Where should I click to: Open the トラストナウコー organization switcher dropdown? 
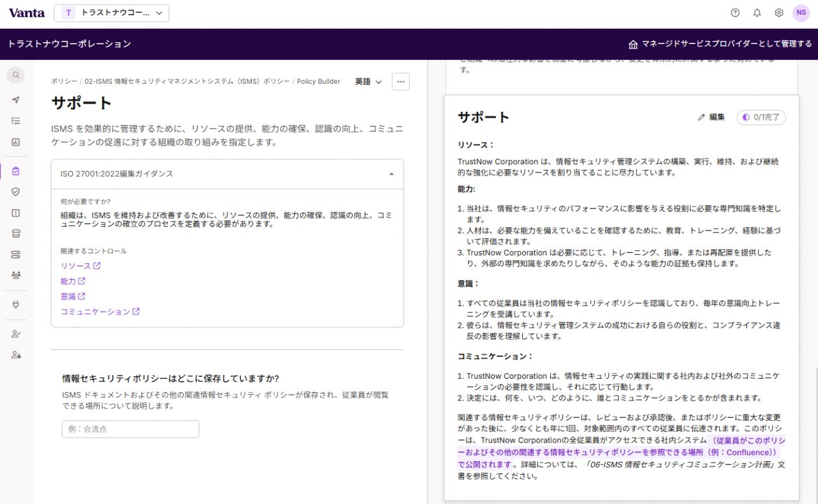pyautogui.click(x=112, y=13)
